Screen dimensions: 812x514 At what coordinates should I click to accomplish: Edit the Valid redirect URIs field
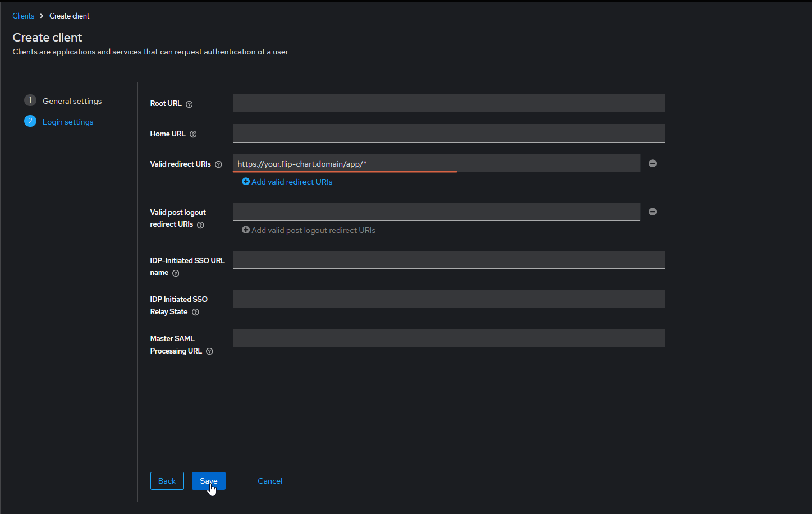(x=437, y=163)
